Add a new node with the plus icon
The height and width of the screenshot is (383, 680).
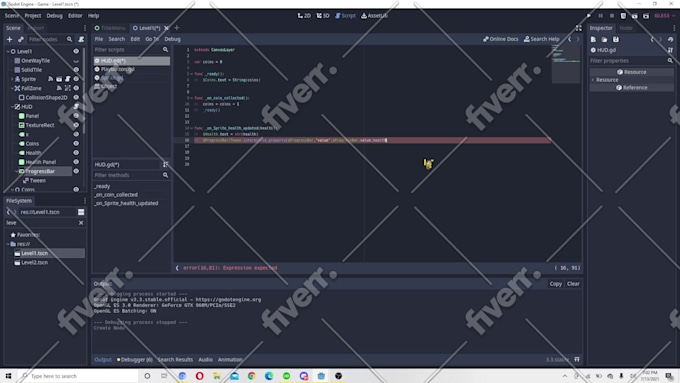(10, 39)
